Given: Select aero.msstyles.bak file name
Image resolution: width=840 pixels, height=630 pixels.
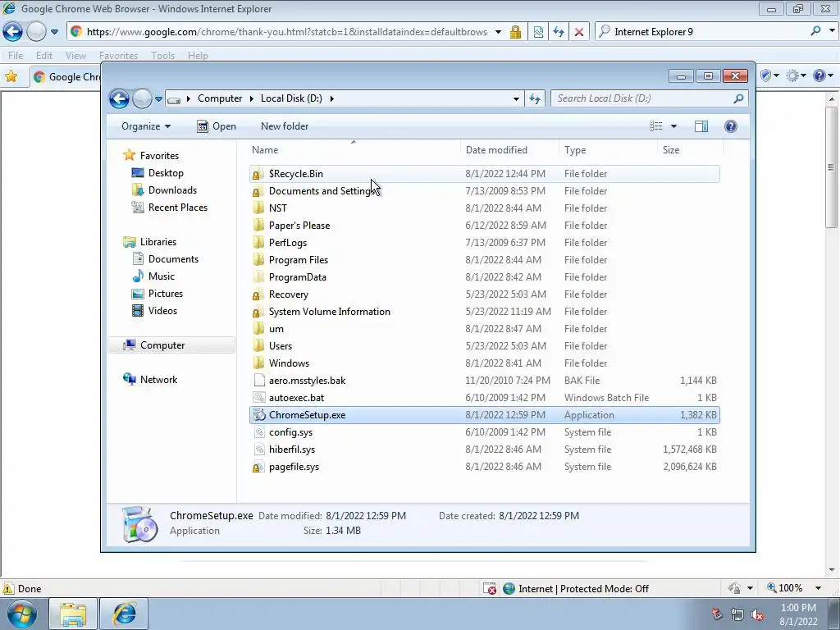Looking at the screenshot, I should pyautogui.click(x=307, y=381).
